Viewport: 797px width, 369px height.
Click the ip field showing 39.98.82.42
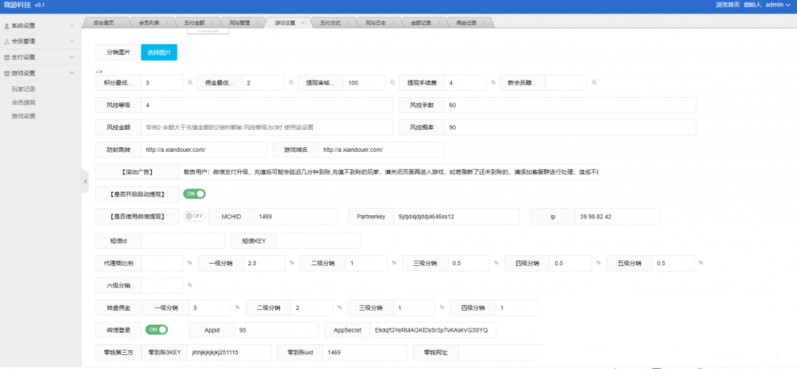point(618,216)
